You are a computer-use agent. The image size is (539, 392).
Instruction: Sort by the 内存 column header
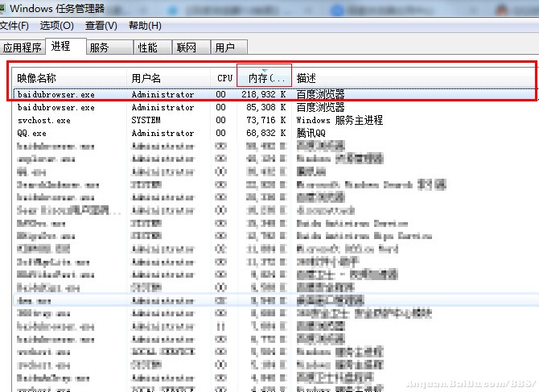pos(265,78)
